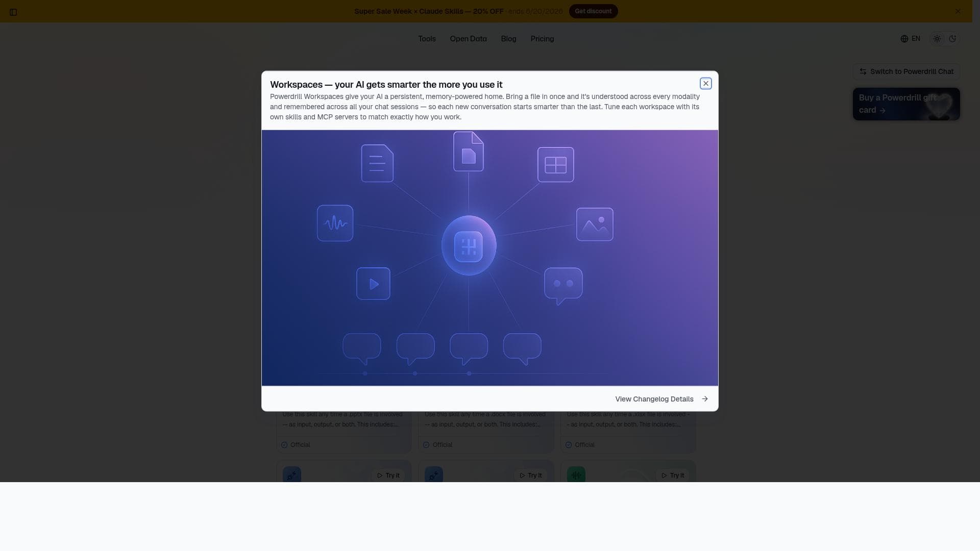This screenshot has height=551, width=980.
Task: Click Switch to Powerdrill Chat button
Action: point(906,71)
